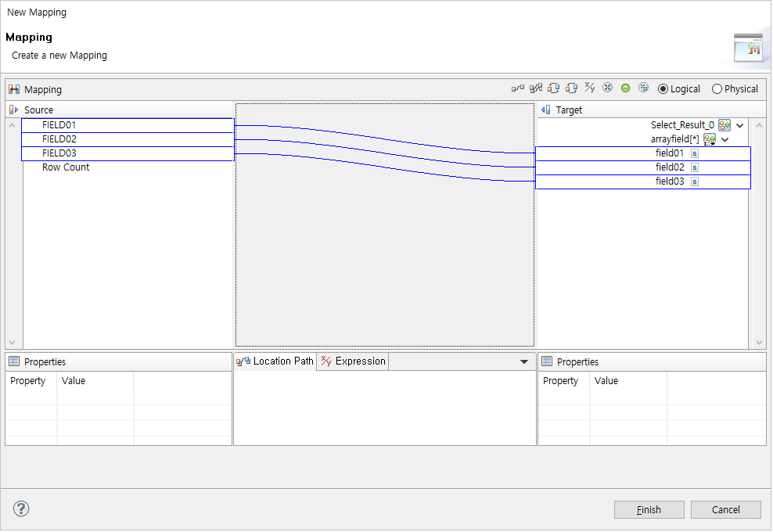Viewport: 773px width, 532px height.
Task: Select the Physical radio button
Action: [x=717, y=88]
